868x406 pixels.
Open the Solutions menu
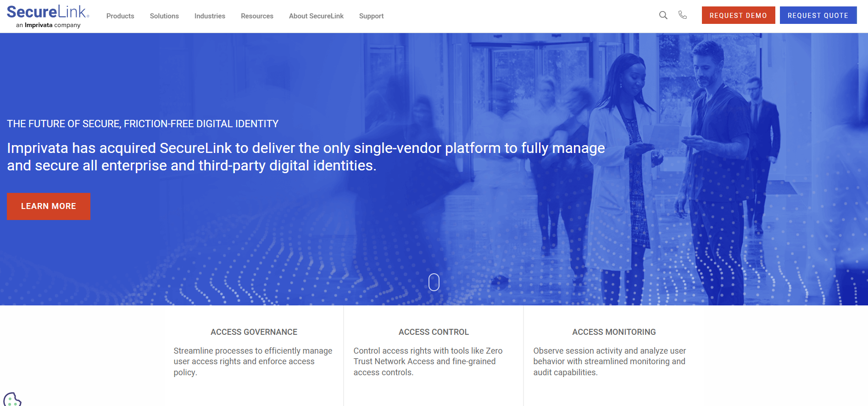pos(164,16)
